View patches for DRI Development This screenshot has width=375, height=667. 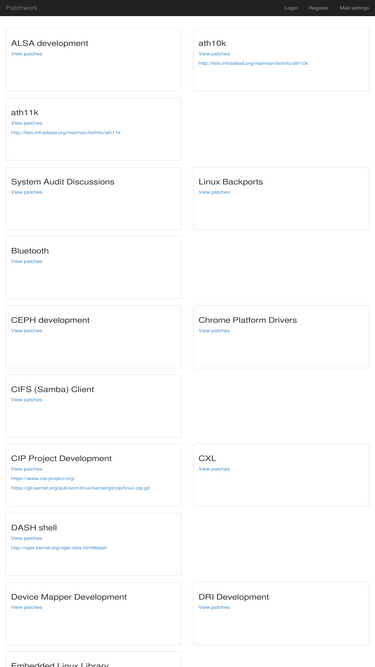214,607
